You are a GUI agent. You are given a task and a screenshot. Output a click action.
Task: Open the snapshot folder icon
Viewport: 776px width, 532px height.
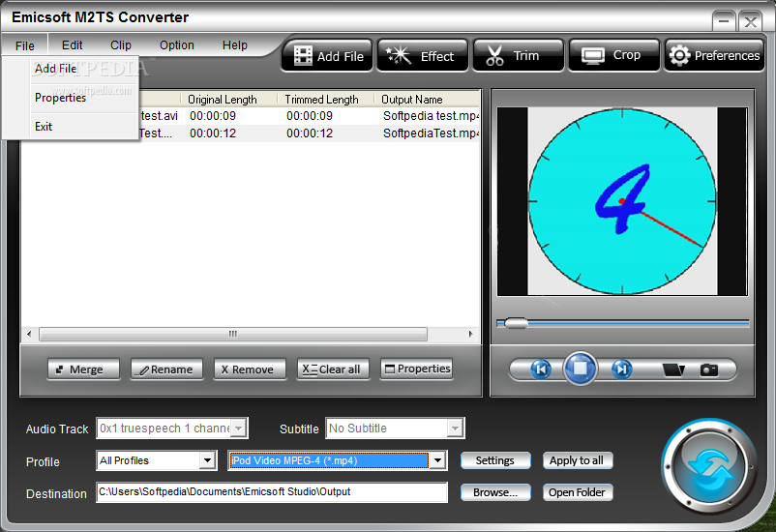click(673, 369)
